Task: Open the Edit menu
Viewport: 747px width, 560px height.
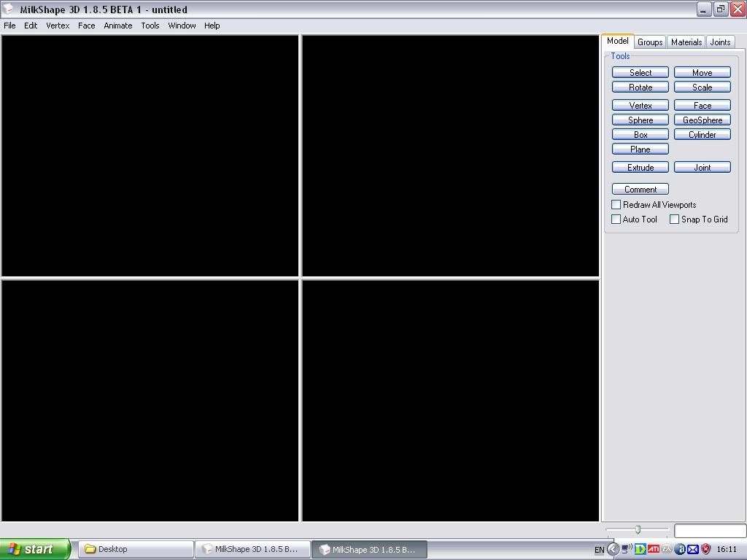Action: pyautogui.click(x=31, y=26)
